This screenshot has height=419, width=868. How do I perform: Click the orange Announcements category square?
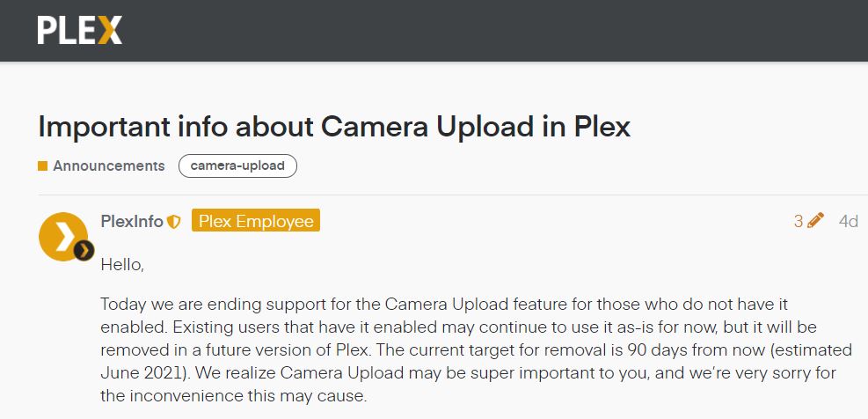(43, 165)
